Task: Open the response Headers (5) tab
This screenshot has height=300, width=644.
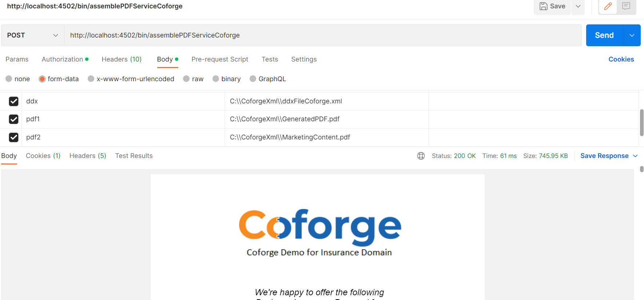Action: [x=88, y=156]
